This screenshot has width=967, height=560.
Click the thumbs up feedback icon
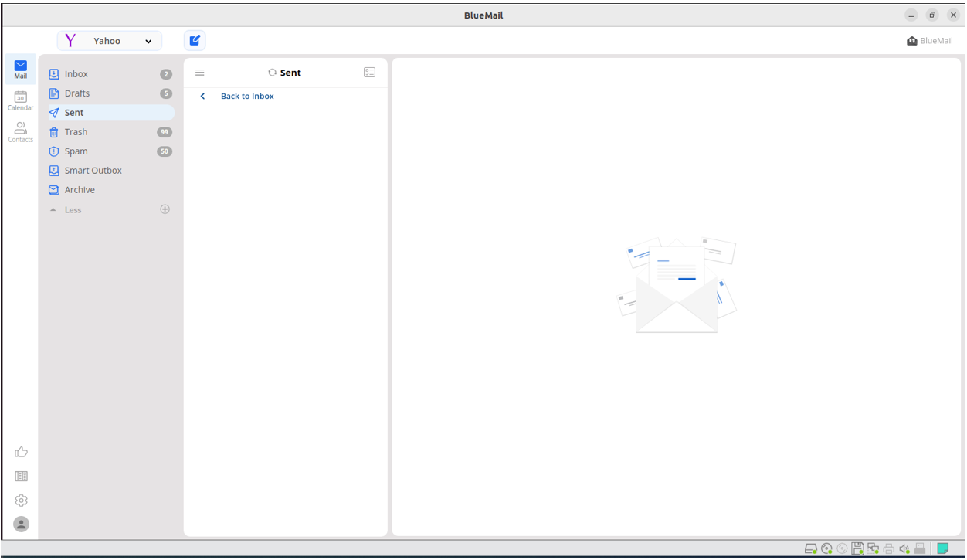pyautogui.click(x=22, y=453)
